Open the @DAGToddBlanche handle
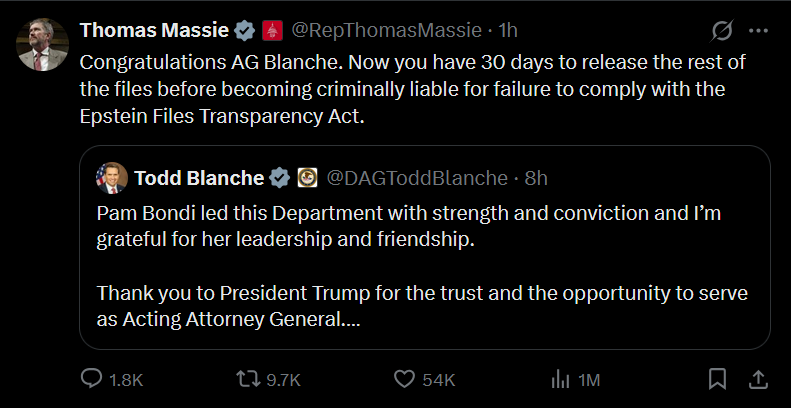The image size is (791, 408). [x=417, y=178]
